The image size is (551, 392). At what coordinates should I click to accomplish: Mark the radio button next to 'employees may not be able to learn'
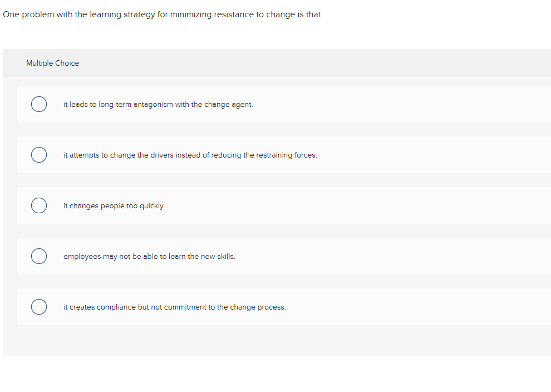pyautogui.click(x=39, y=256)
